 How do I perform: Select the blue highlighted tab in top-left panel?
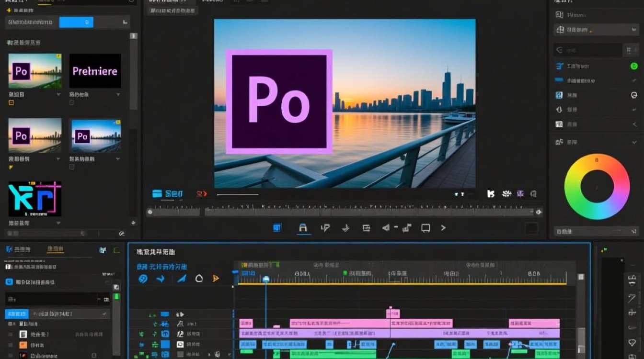click(x=76, y=22)
